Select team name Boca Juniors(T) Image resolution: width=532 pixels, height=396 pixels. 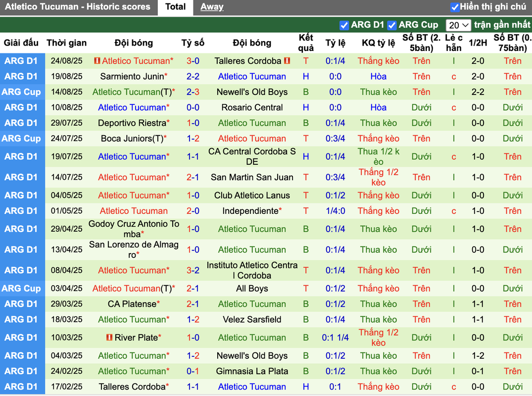coord(132,139)
